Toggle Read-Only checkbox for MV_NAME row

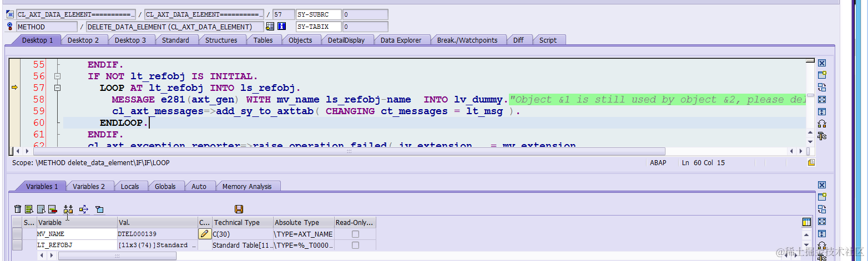(x=355, y=234)
